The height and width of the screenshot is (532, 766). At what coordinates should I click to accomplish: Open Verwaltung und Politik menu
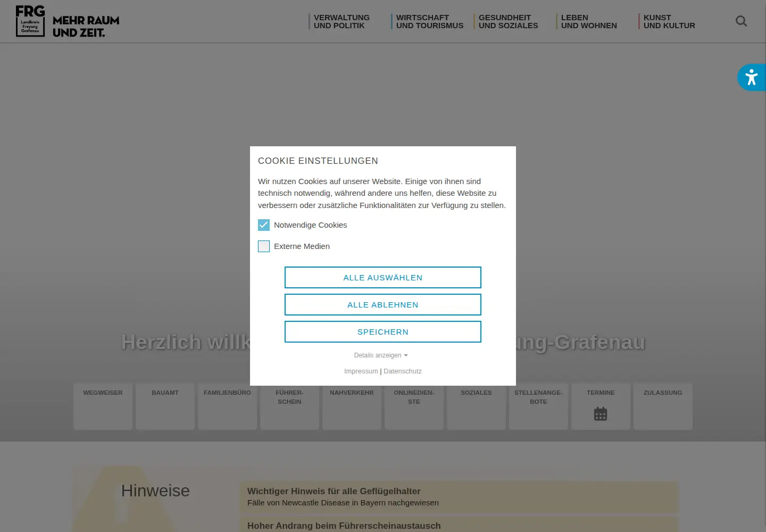point(342,21)
